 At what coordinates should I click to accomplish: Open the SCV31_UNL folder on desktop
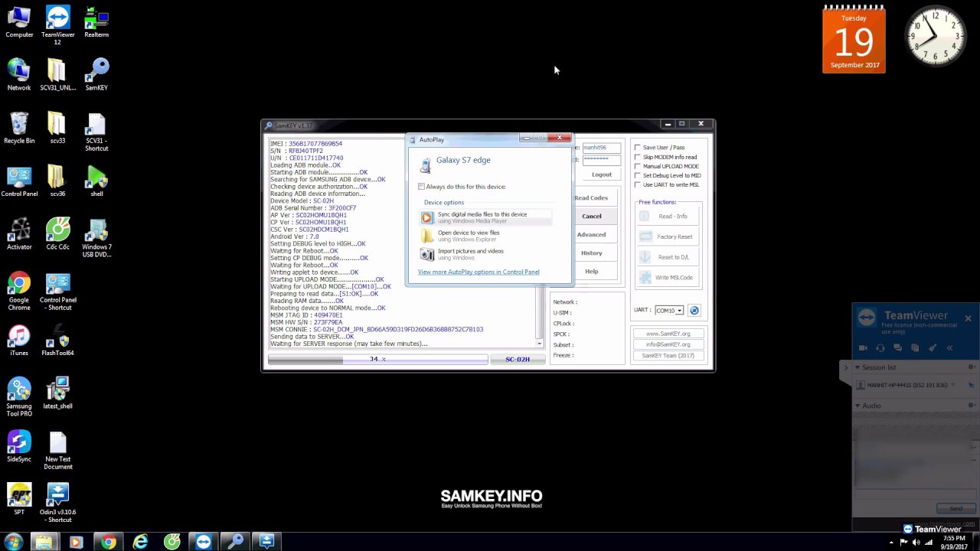(x=57, y=75)
